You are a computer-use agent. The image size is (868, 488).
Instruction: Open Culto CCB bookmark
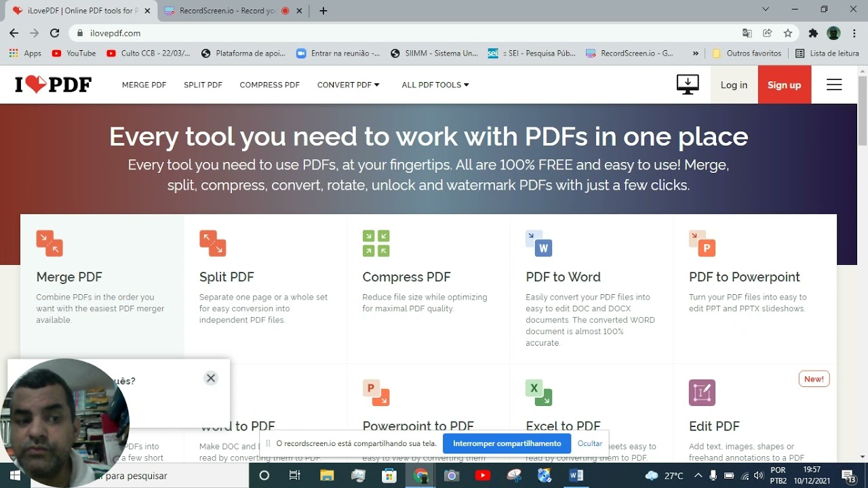coord(149,53)
